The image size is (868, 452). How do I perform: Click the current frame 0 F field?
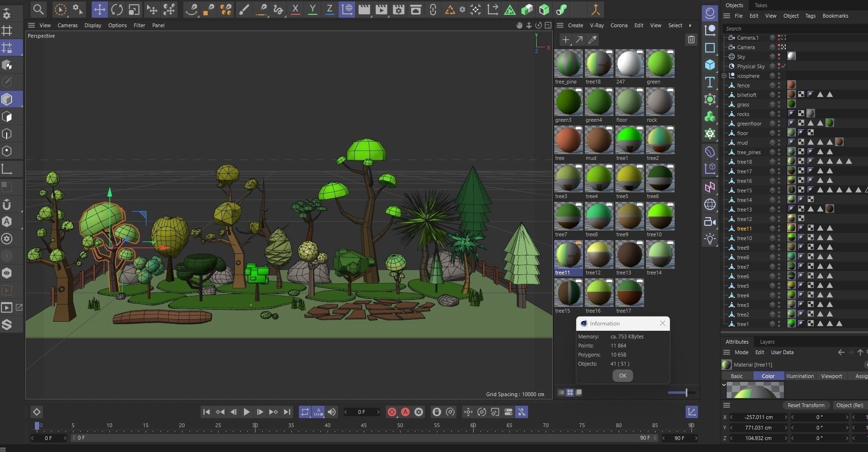(361, 412)
